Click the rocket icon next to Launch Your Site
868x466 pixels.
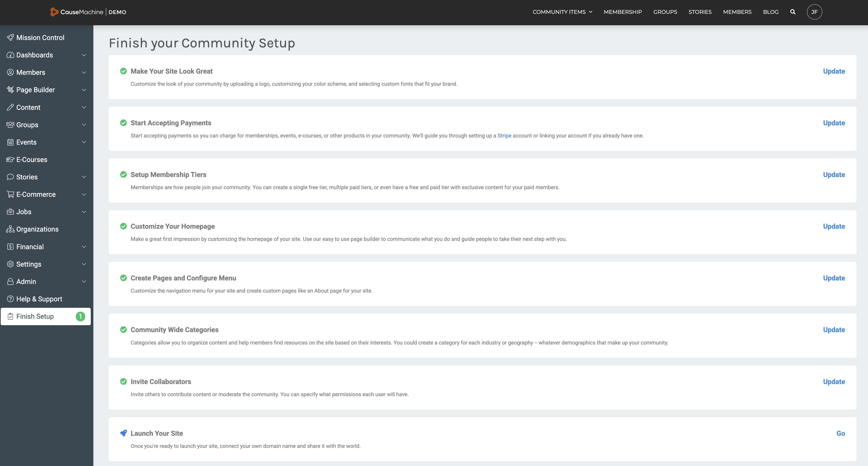pos(124,433)
